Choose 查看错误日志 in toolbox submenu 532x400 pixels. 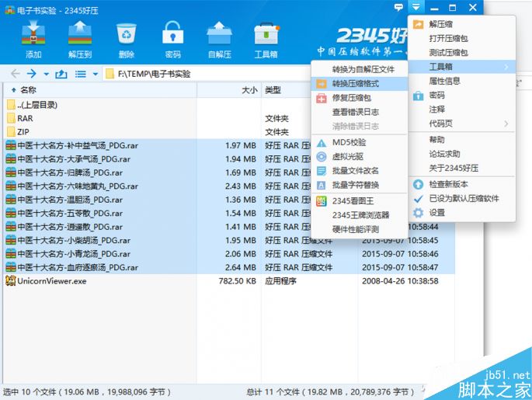pyautogui.click(x=360, y=113)
